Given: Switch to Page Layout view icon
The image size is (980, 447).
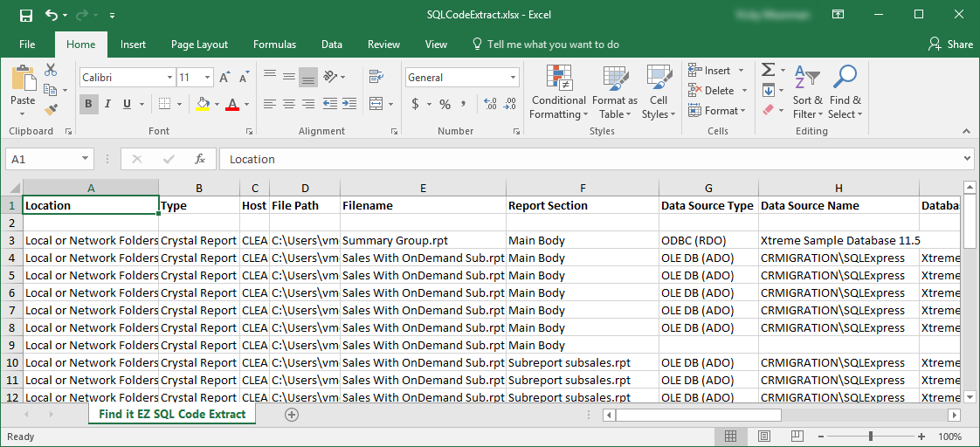Looking at the screenshot, I should pyautogui.click(x=763, y=436).
